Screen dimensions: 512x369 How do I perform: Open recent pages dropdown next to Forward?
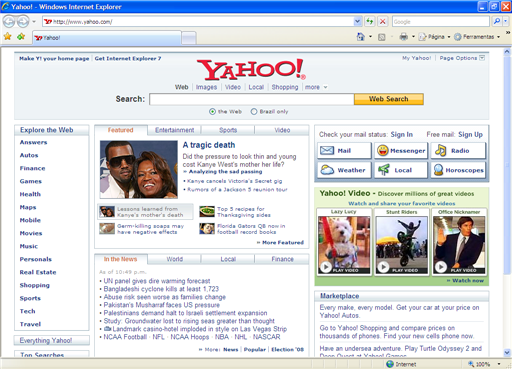34,22
